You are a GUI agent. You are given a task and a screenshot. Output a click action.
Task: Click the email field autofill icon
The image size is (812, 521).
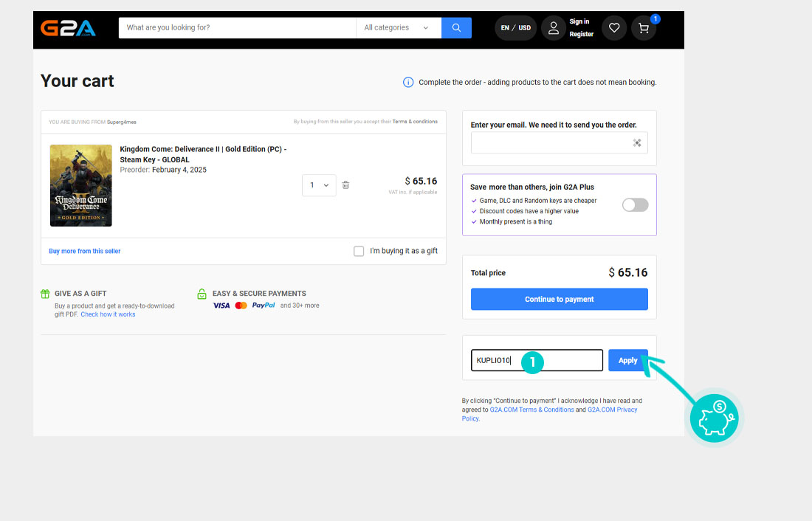(637, 143)
